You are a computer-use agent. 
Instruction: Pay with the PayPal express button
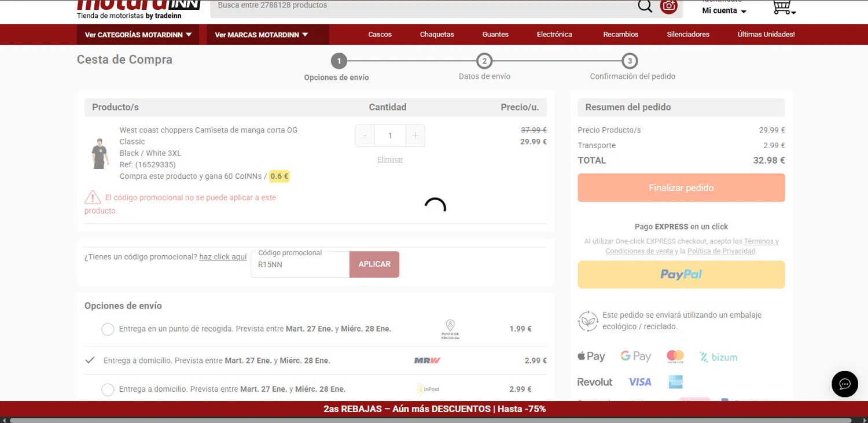(x=681, y=274)
